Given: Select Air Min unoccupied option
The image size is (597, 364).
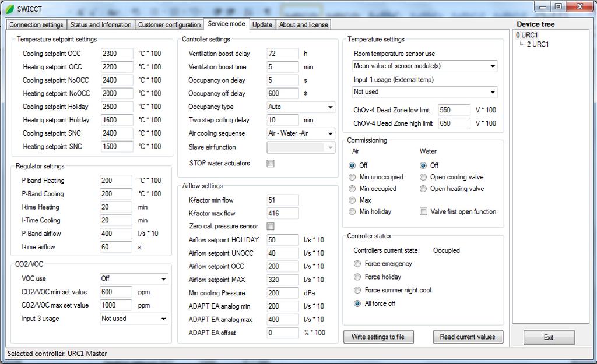Looking at the screenshot, I should 352,177.
